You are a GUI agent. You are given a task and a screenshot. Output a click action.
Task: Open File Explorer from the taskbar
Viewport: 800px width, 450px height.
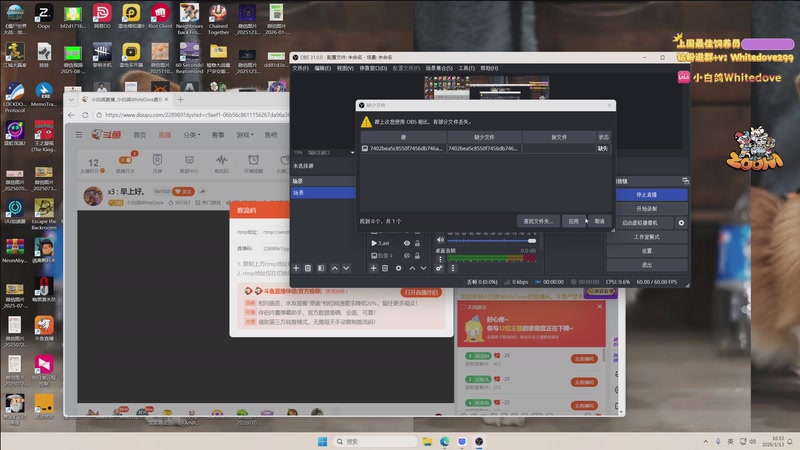(x=428, y=441)
